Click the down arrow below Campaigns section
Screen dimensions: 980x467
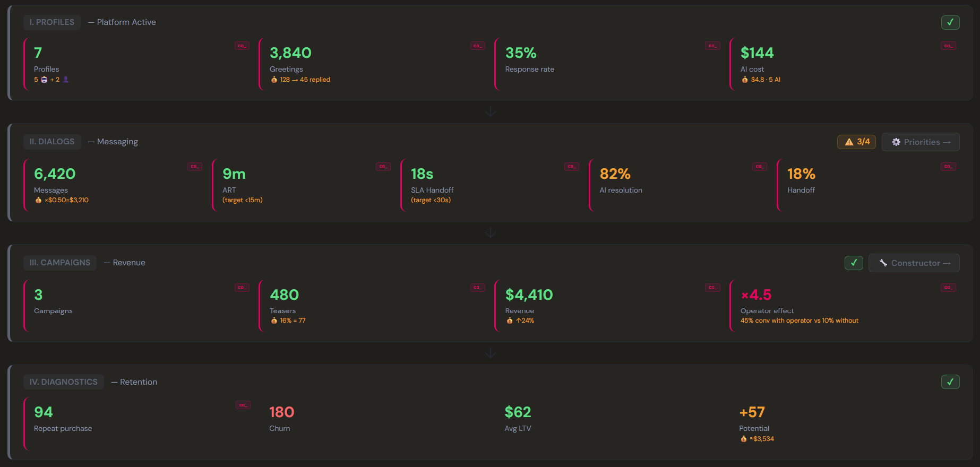click(x=491, y=353)
